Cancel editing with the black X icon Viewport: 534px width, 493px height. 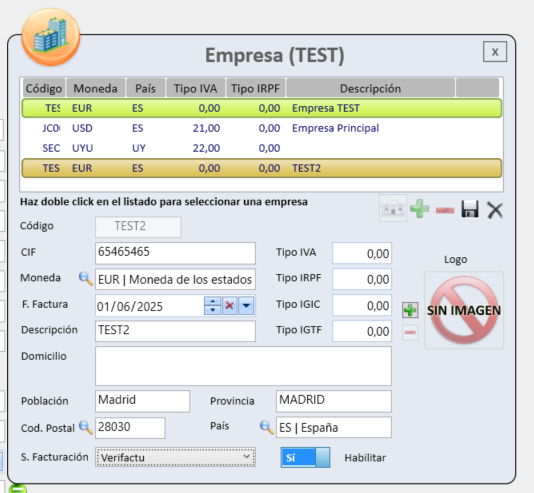[495, 210]
